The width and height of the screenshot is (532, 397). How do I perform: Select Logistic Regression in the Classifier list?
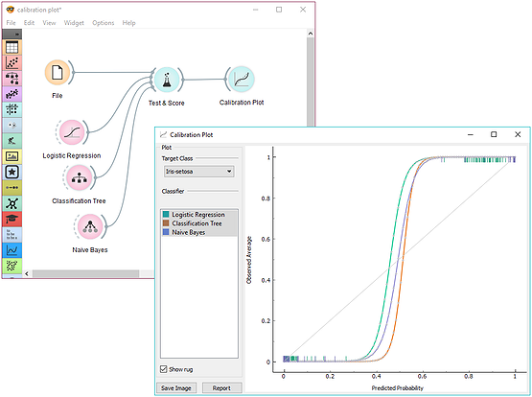click(x=199, y=215)
